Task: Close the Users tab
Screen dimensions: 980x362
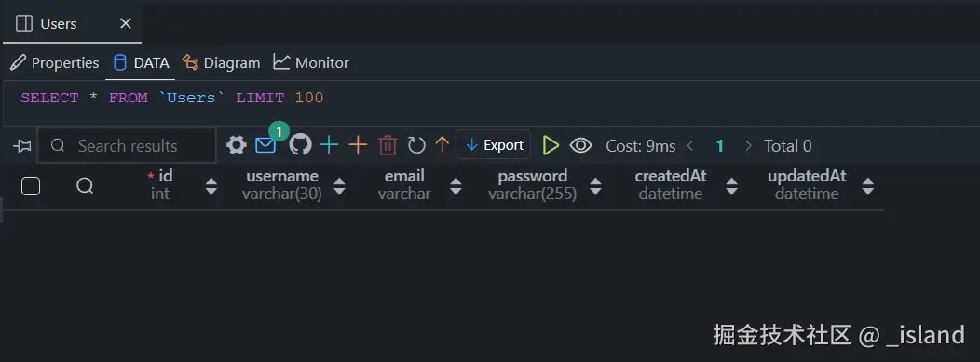Action: pyautogui.click(x=126, y=23)
